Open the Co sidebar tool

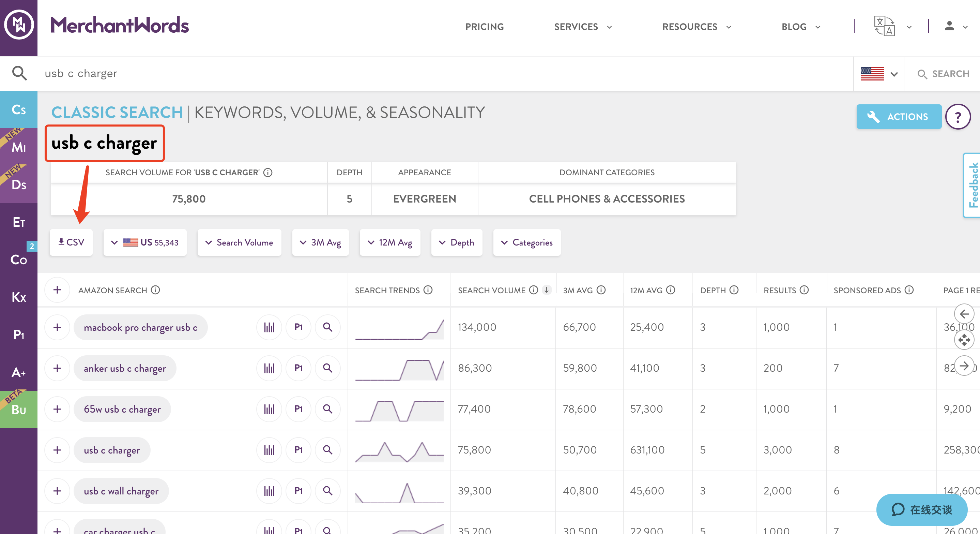pos(19,259)
